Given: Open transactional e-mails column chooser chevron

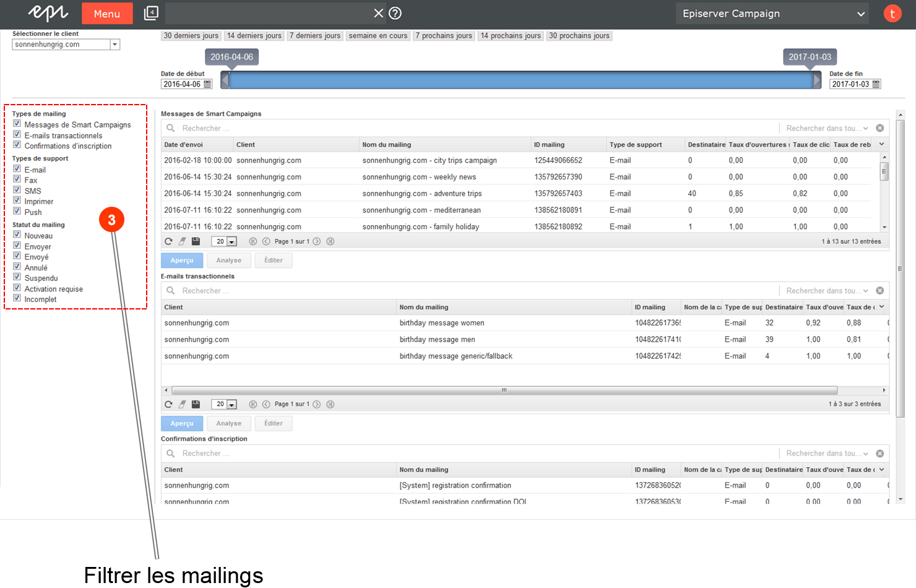Looking at the screenshot, I should 881,307.
